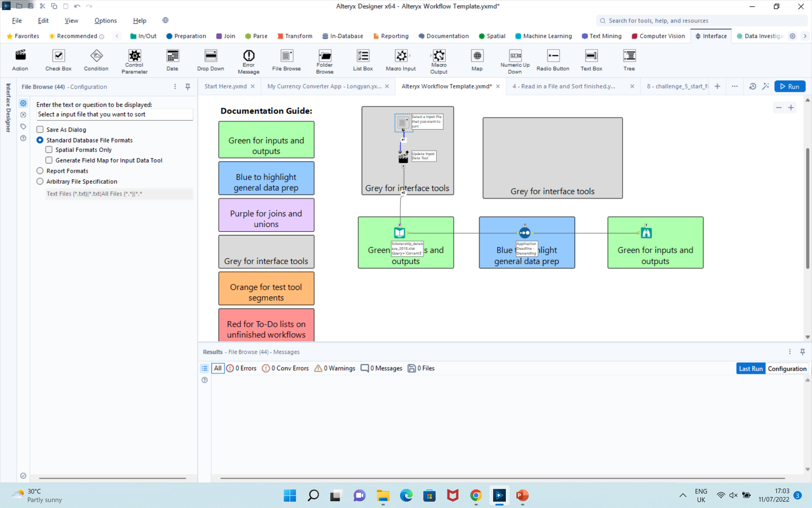This screenshot has width=812, height=508.
Task: Choose the Control Parameter tool
Action: point(134,61)
